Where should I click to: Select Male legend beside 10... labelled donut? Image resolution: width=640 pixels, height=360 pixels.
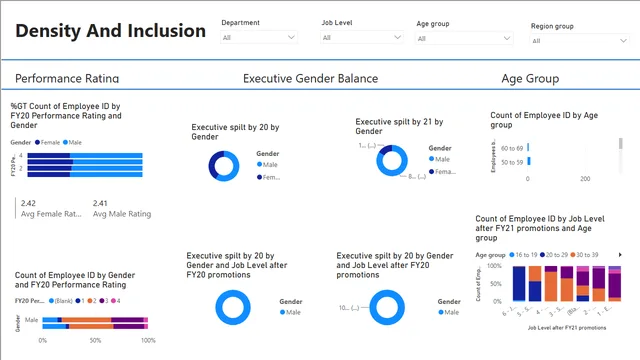449,312
